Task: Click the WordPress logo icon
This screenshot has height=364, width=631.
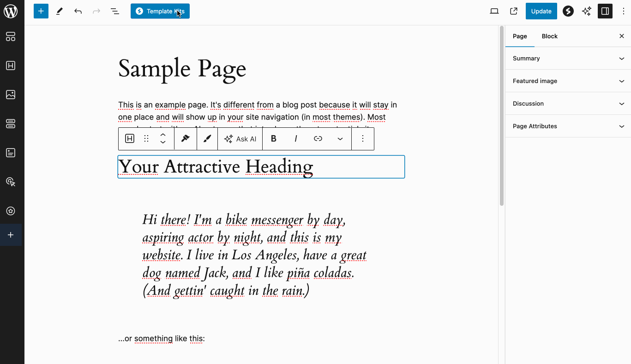Action: [x=11, y=12]
